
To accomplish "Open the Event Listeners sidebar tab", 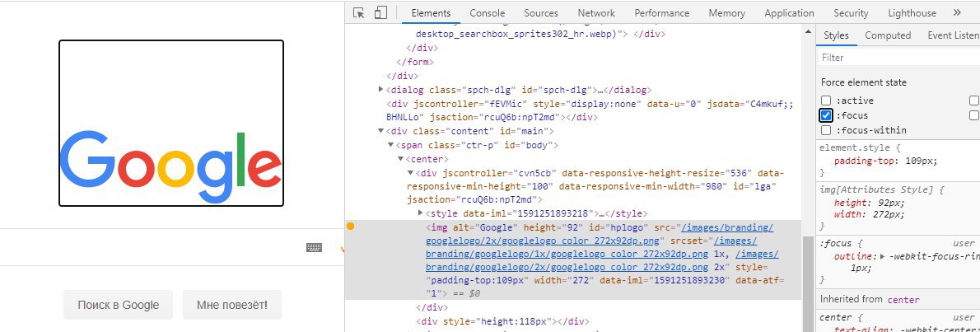I will click(953, 35).
